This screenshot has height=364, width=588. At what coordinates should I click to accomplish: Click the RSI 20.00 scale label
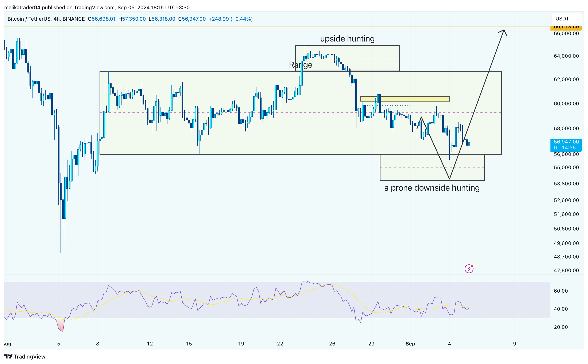pos(561,327)
